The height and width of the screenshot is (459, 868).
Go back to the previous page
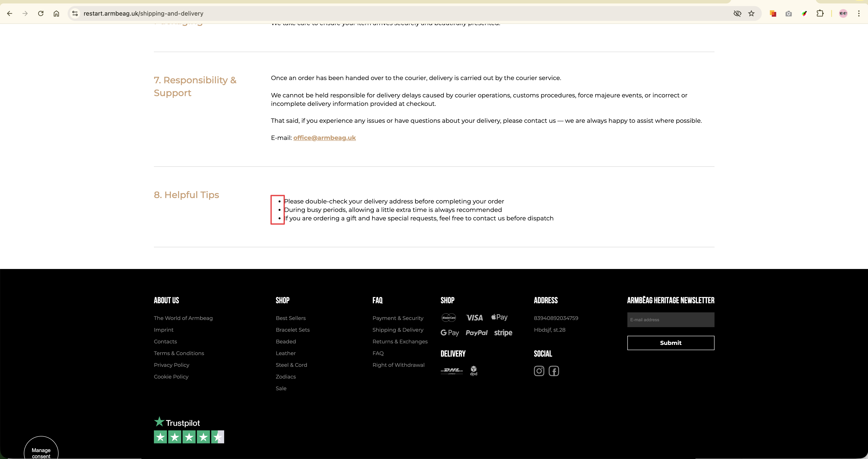coord(10,13)
